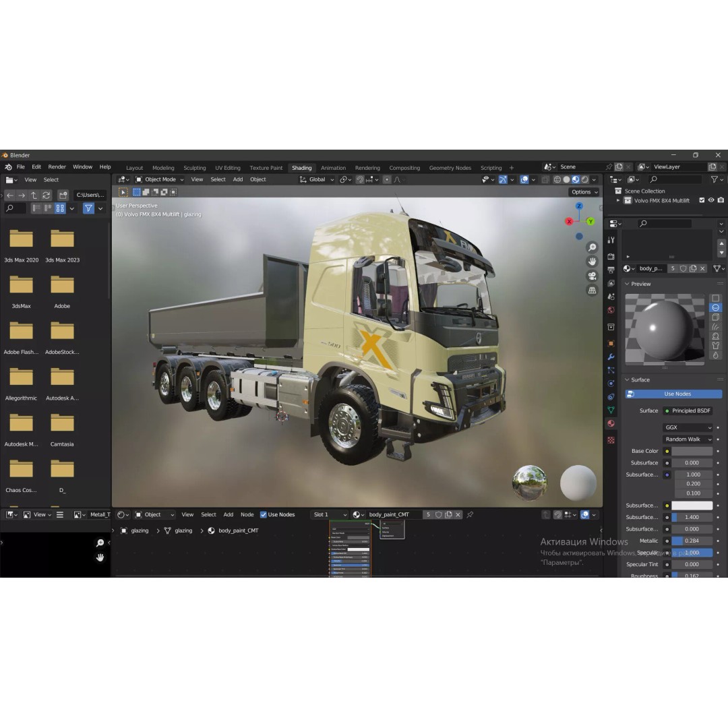Open the File menu
This screenshot has height=728, width=728.
coord(21,167)
